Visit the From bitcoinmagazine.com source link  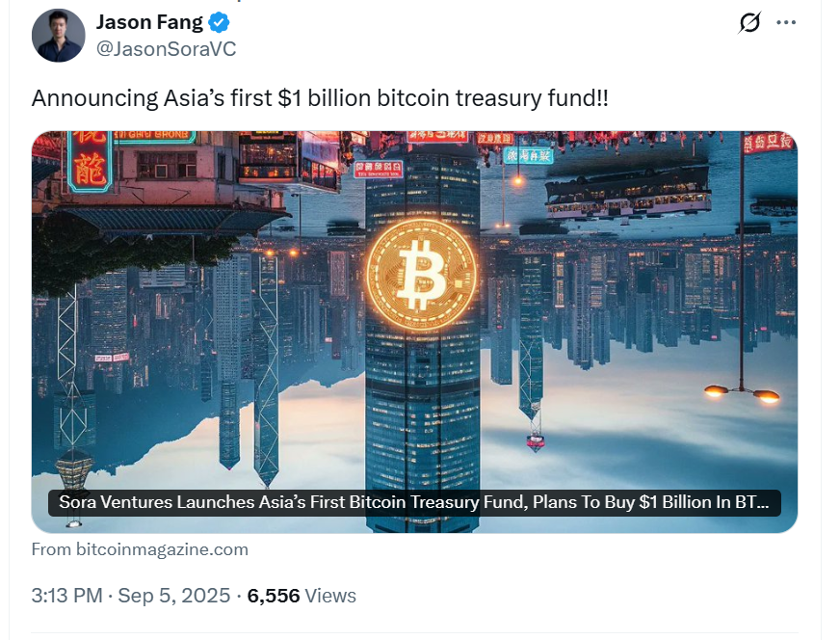(140, 549)
